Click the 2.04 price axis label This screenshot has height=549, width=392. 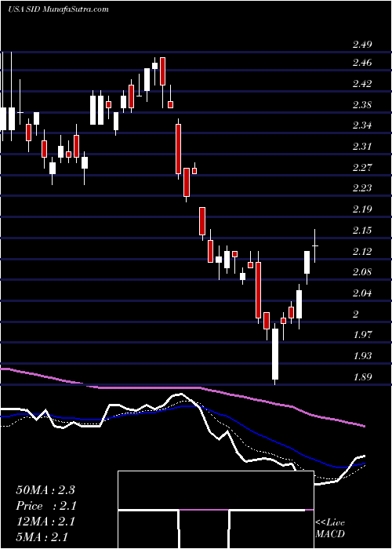(x=362, y=293)
